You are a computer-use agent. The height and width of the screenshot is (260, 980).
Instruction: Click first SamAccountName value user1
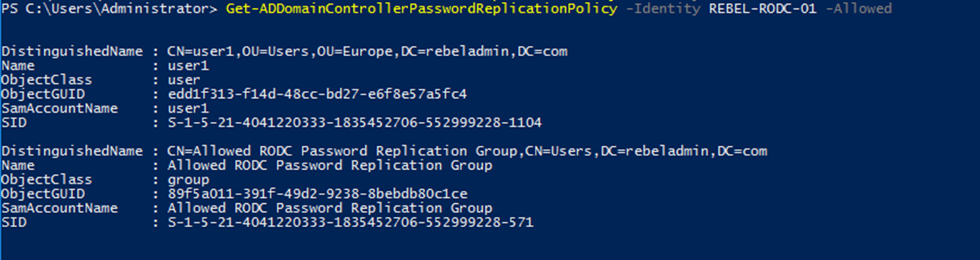[188, 109]
